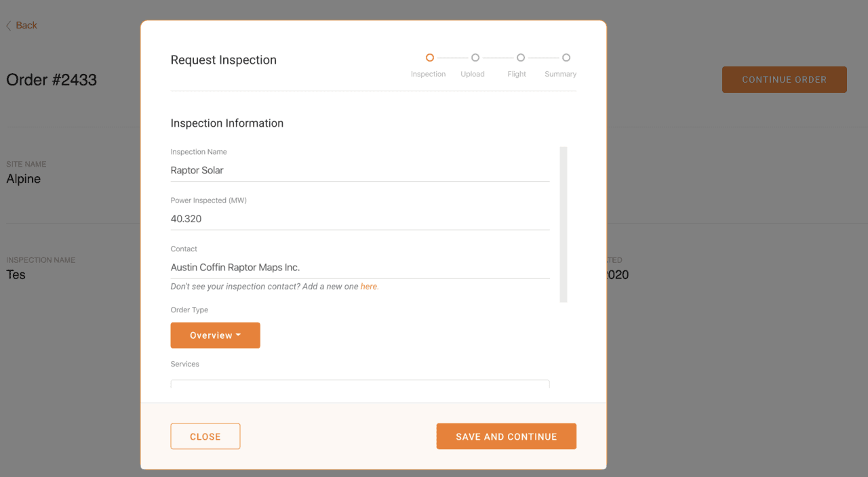Screen dimensions: 868x477
Task: Select the Flight step label
Action: (517, 74)
